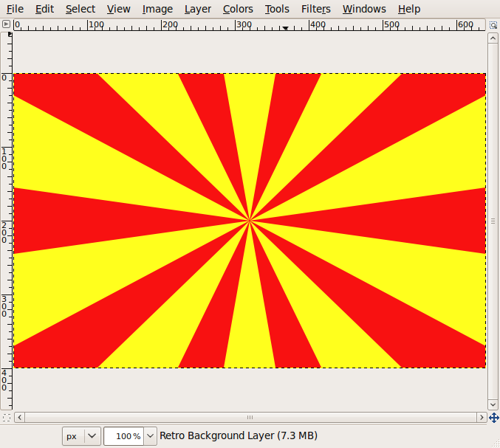This screenshot has height=448, width=500.
Task: Click the horizontal scrollbar left arrow
Action: tap(20, 417)
